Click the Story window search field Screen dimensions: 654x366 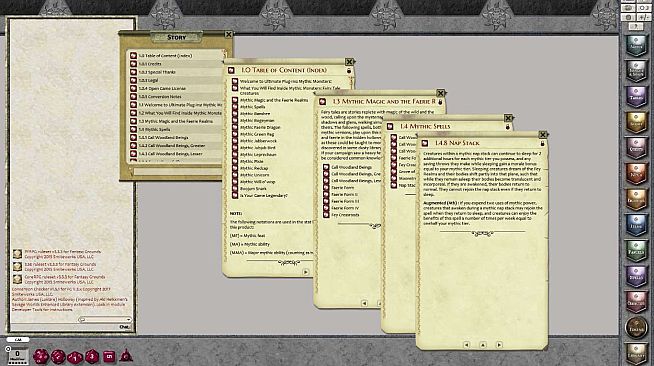coord(177,171)
